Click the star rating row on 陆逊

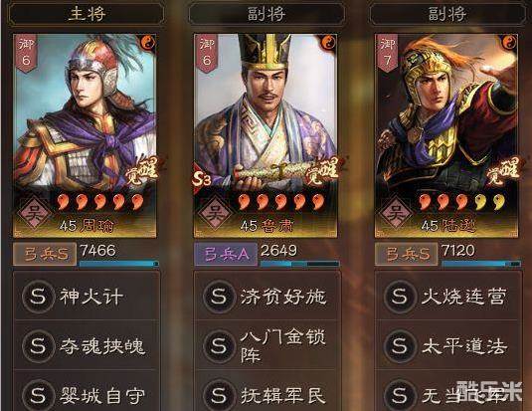click(461, 202)
